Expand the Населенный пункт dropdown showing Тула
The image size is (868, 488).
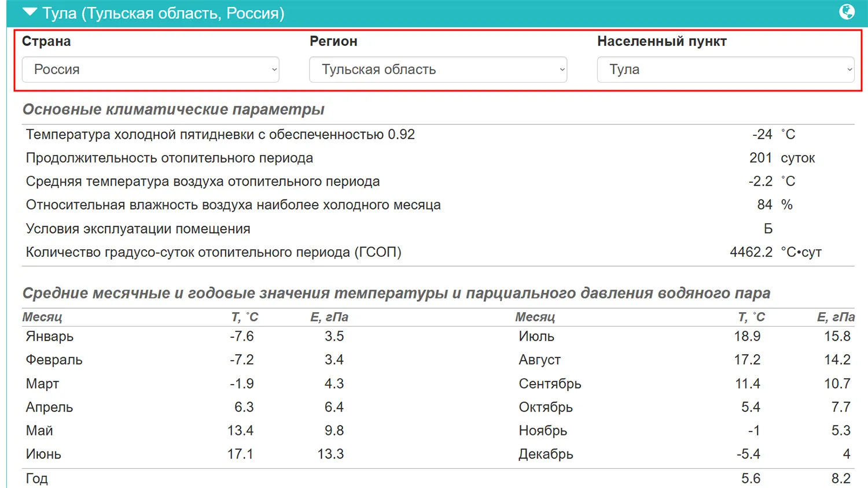(x=725, y=69)
